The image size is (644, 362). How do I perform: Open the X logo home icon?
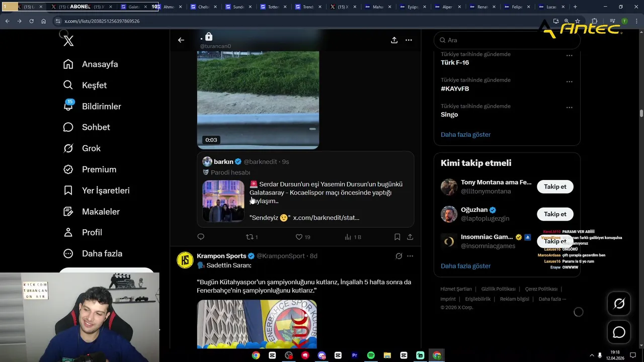coord(68,41)
